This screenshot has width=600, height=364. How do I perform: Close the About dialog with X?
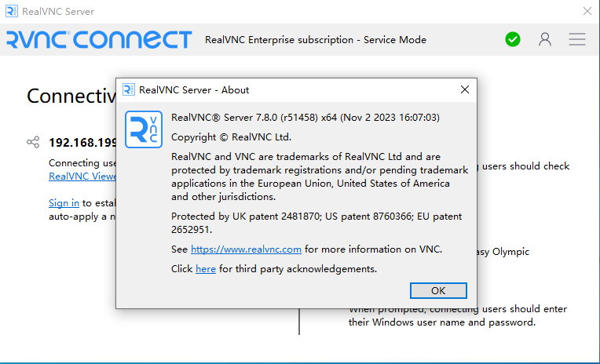pos(464,89)
